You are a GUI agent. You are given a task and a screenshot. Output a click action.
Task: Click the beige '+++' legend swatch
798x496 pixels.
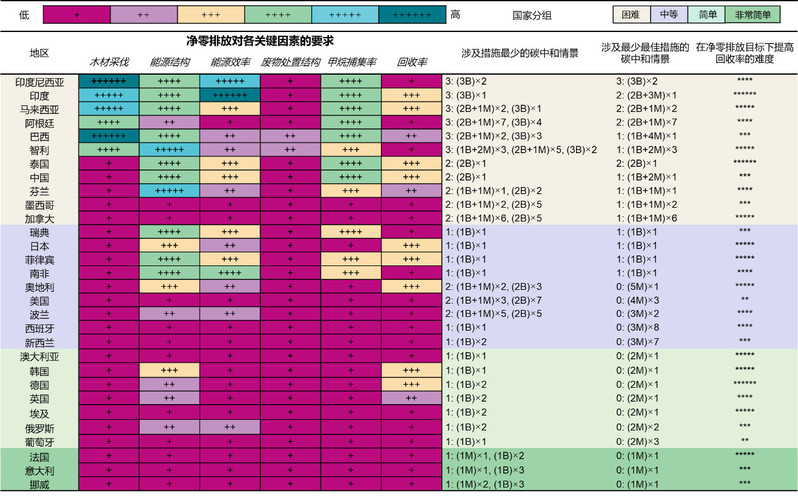pos(210,16)
